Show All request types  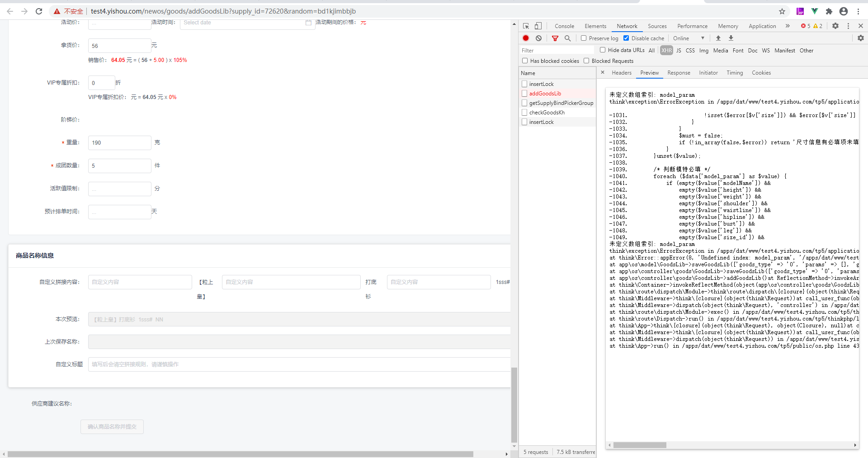coord(651,51)
